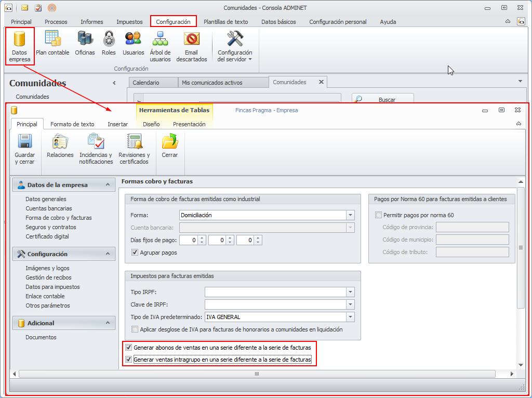Collapse the Configuración sidebar section
This screenshot has width=532, height=398.
point(108,254)
